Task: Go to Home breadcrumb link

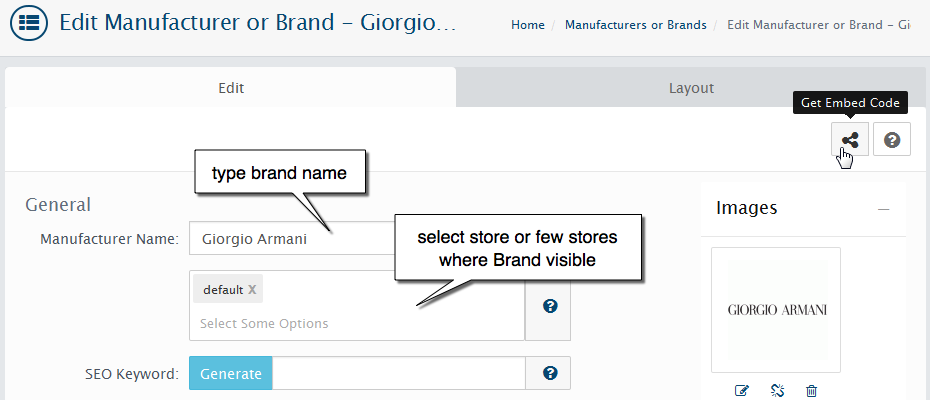Action: coord(528,25)
